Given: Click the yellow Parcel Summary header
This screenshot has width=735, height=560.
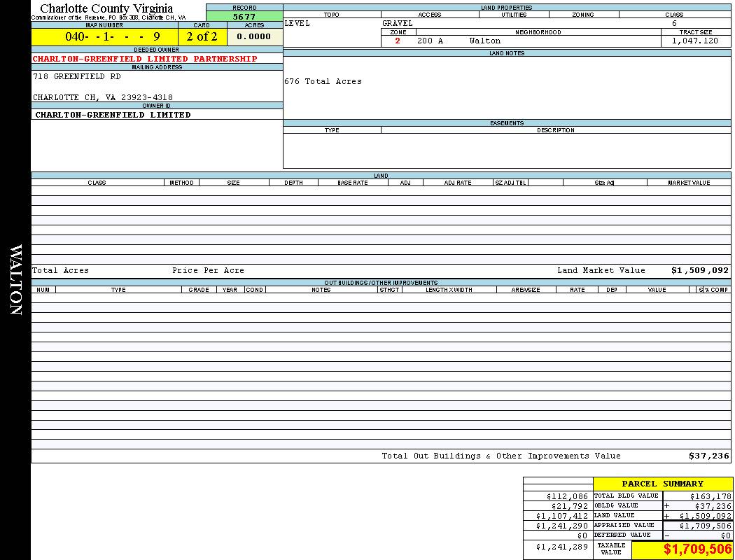Looking at the screenshot, I should [662, 484].
